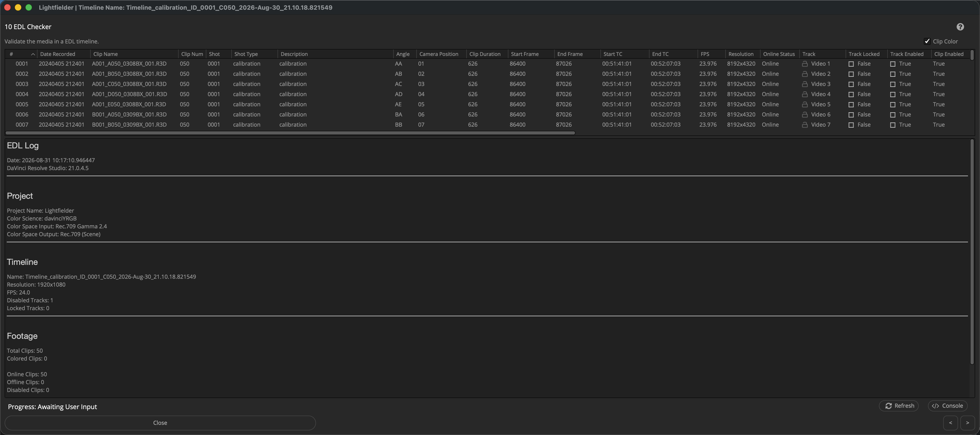Click the lock icon beside Video 6

pos(805,114)
